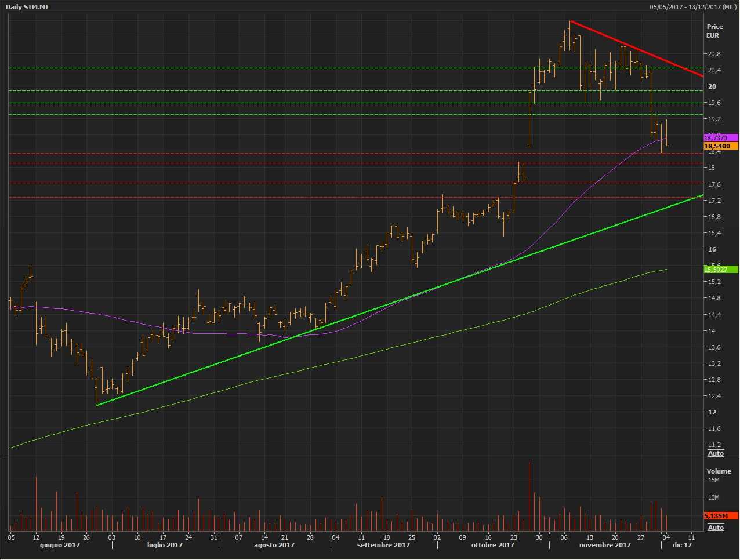The height and width of the screenshot is (560, 740).
Task: Click the dic 17 month label
Action: pos(682,545)
